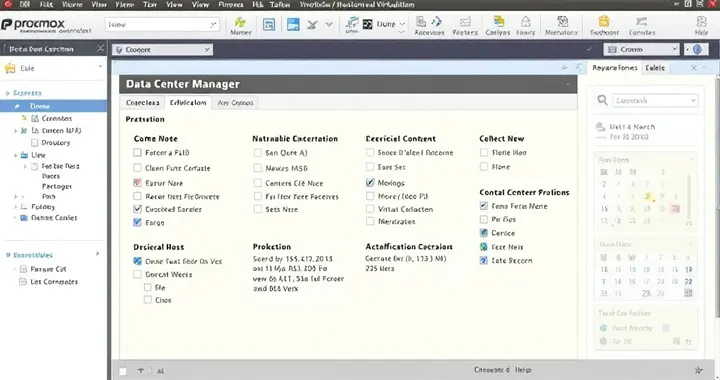The width and height of the screenshot is (720, 380).
Task: Open the Ealele tab in right panel
Action: pos(655,68)
